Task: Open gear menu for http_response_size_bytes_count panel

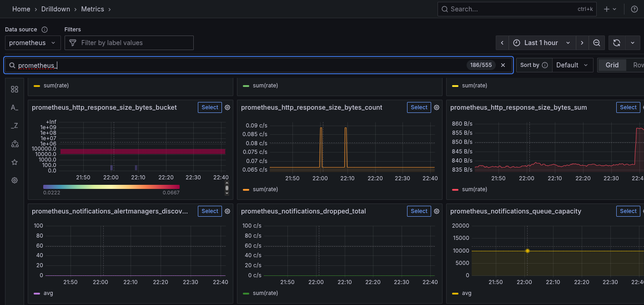Action: coord(437,107)
